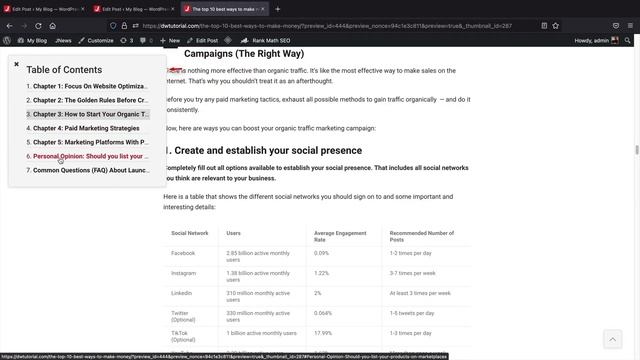This screenshot has width=640, height=360.
Task: Click the diamond icon in admin bar
Action: pos(228,40)
